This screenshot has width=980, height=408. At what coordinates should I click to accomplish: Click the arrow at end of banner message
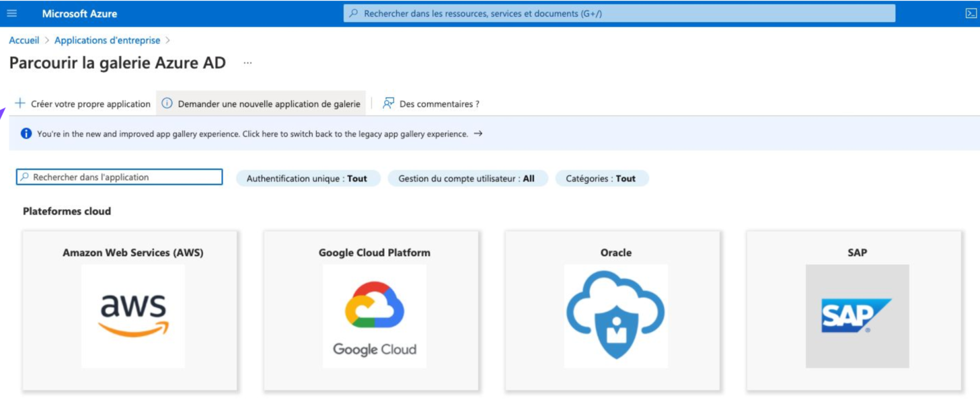tap(478, 134)
